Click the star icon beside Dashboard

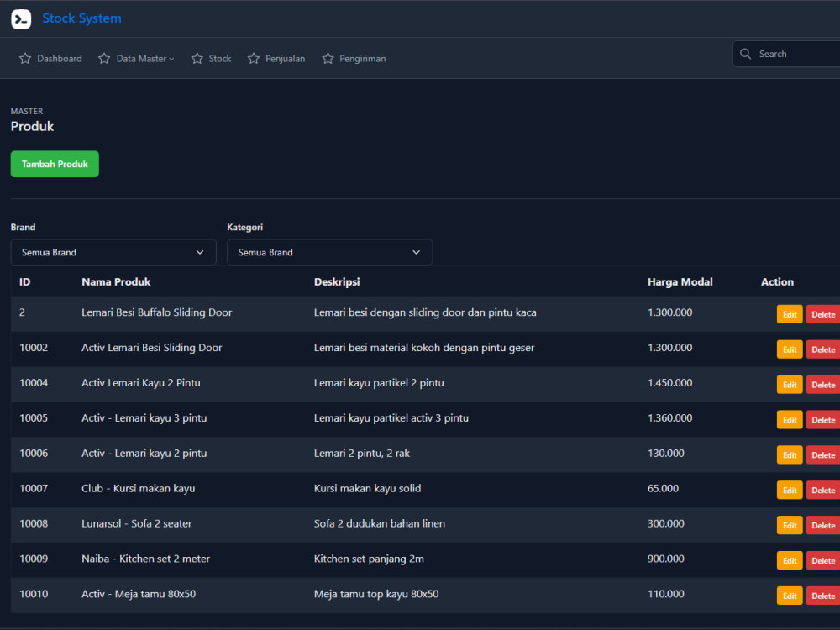pos(25,59)
